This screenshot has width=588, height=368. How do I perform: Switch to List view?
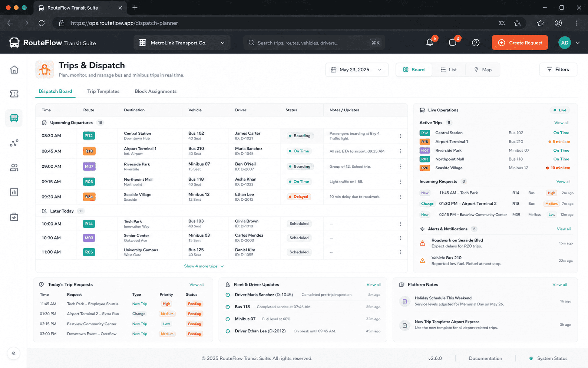448,70
